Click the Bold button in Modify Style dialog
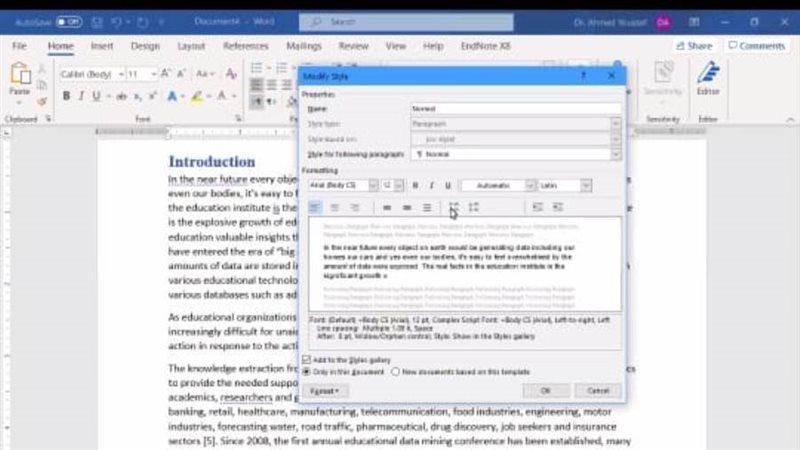This screenshot has width=800, height=450. 416,186
